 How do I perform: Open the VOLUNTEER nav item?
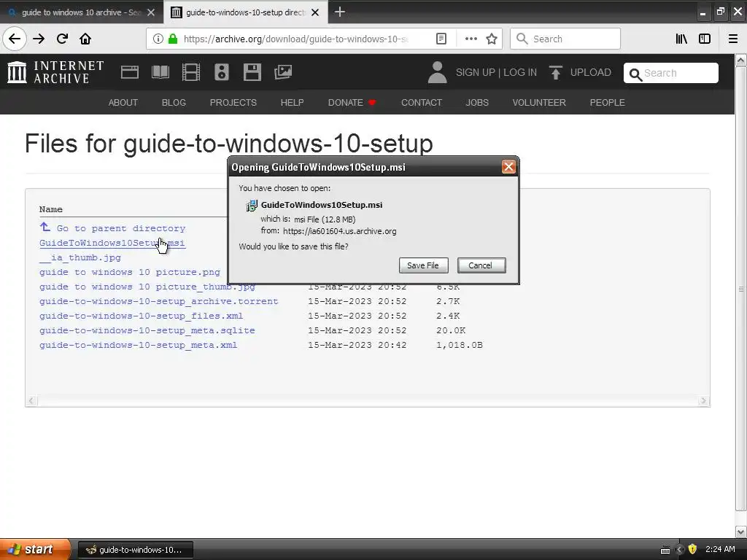pos(539,102)
